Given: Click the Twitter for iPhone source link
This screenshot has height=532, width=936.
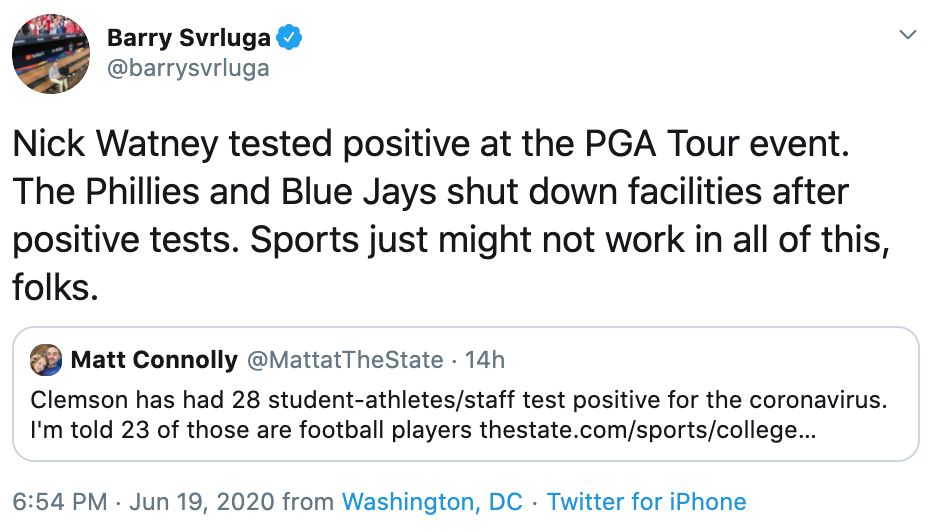Looking at the screenshot, I should 646,502.
